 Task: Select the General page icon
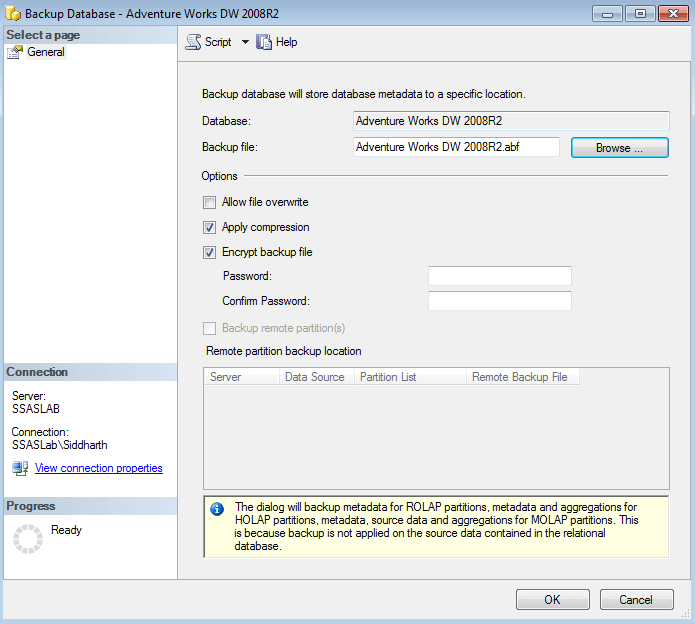15,52
